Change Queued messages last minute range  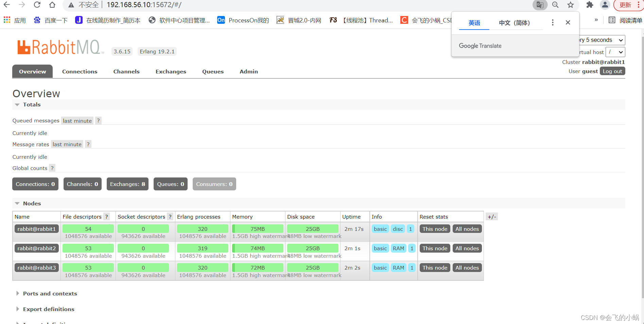[77, 121]
